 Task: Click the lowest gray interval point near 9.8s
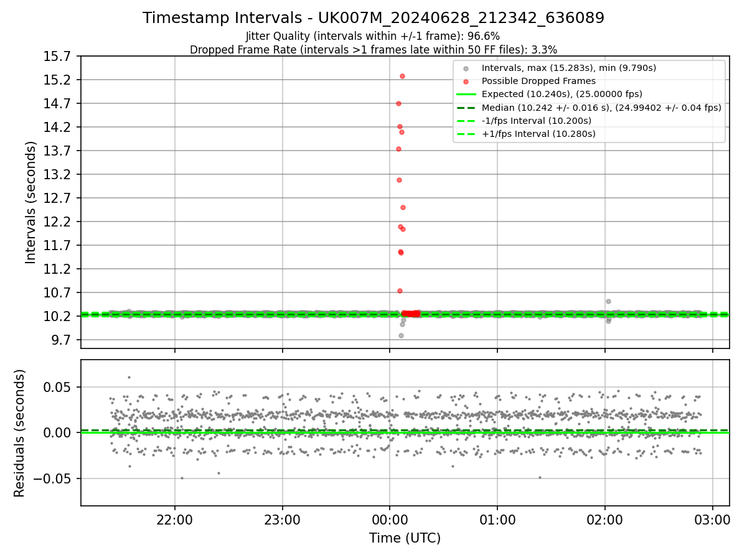401,335
